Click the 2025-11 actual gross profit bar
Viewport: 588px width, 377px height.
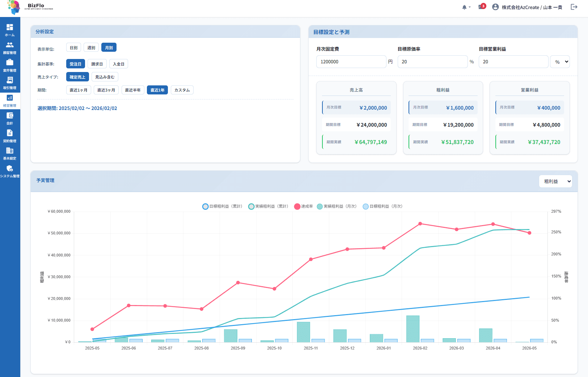click(304, 332)
